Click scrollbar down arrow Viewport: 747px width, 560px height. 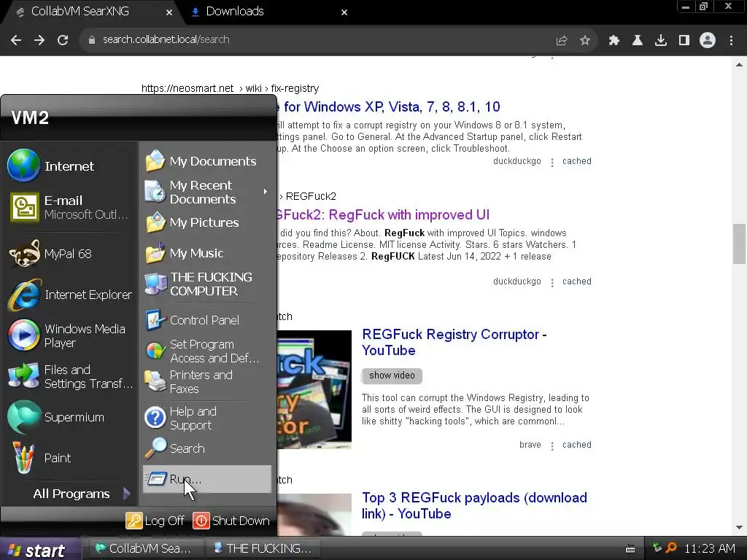pos(739,527)
